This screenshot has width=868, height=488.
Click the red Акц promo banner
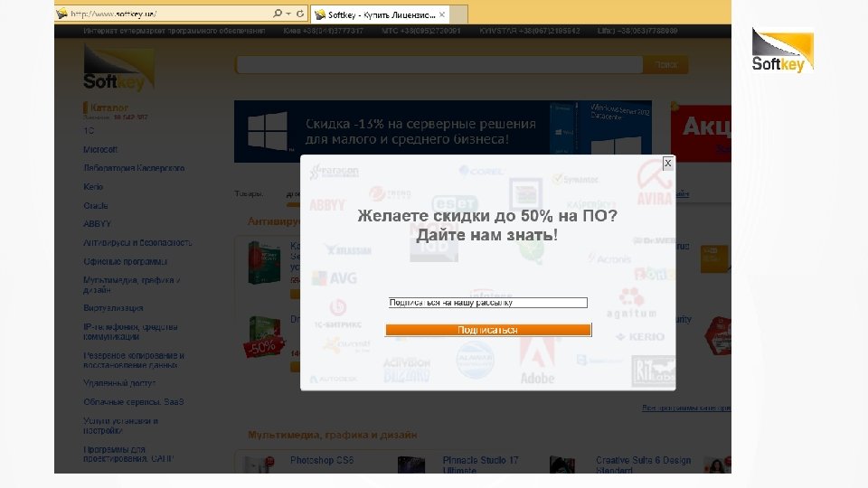click(701, 132)
